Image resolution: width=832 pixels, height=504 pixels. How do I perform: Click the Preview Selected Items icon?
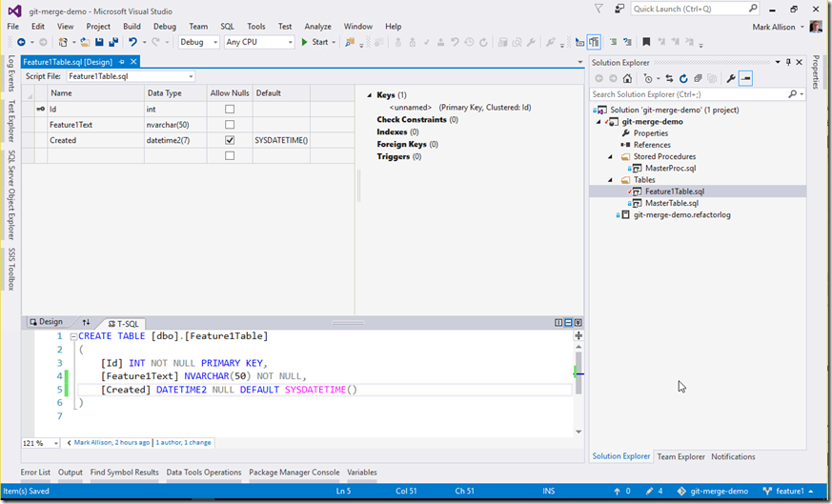pyautogui.click(x=745, y=78)
